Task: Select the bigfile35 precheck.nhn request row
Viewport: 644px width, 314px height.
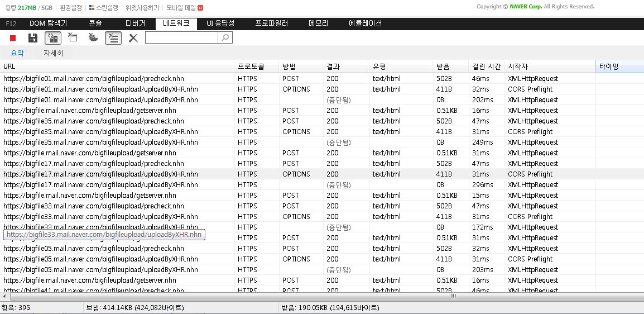Action: pyautogui.click(x=322, y=121)
